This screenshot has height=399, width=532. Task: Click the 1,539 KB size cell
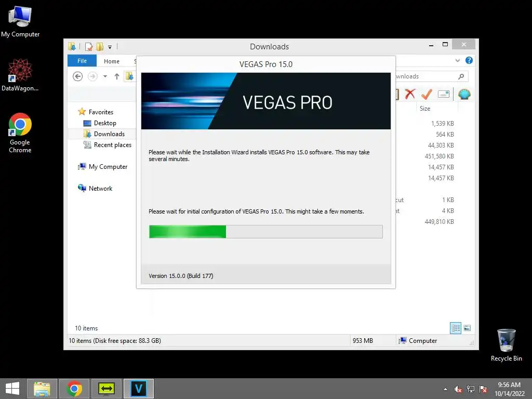pos(442,124)
